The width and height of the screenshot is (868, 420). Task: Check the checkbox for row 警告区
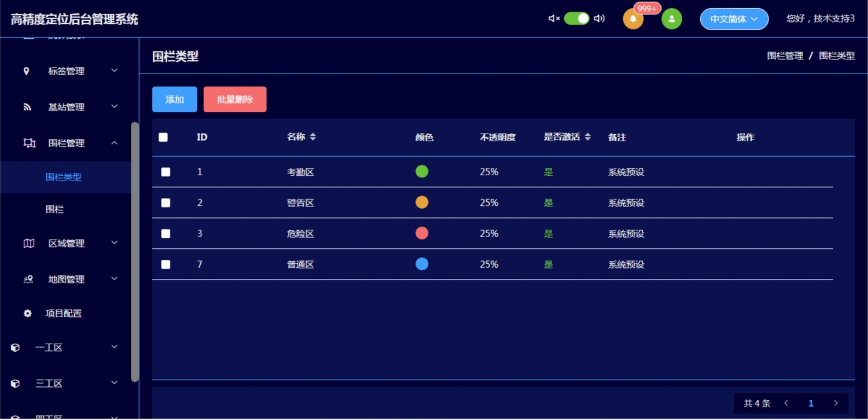pyautogui.click(x=165, y=202)
